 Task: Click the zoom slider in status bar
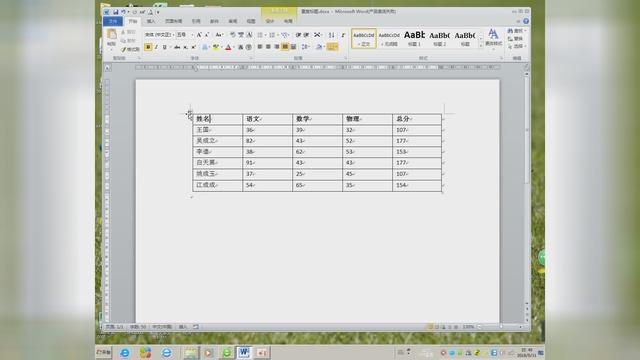(x=501, y=327)
